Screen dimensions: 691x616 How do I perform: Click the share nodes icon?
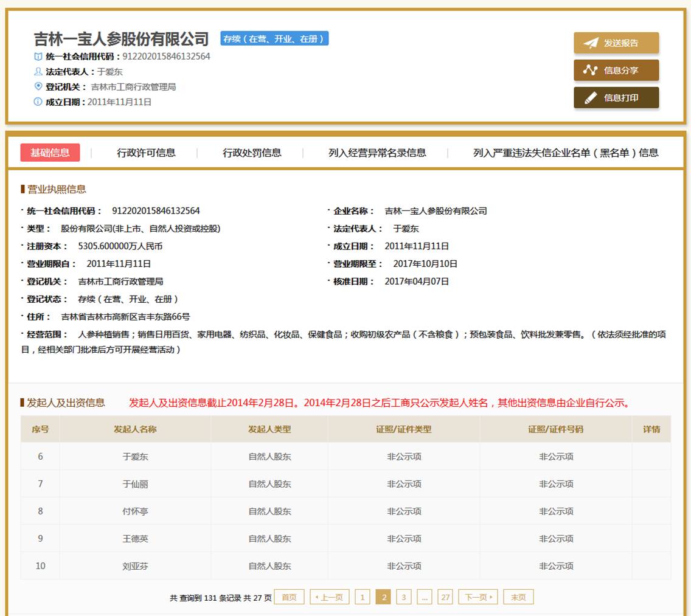590,70
